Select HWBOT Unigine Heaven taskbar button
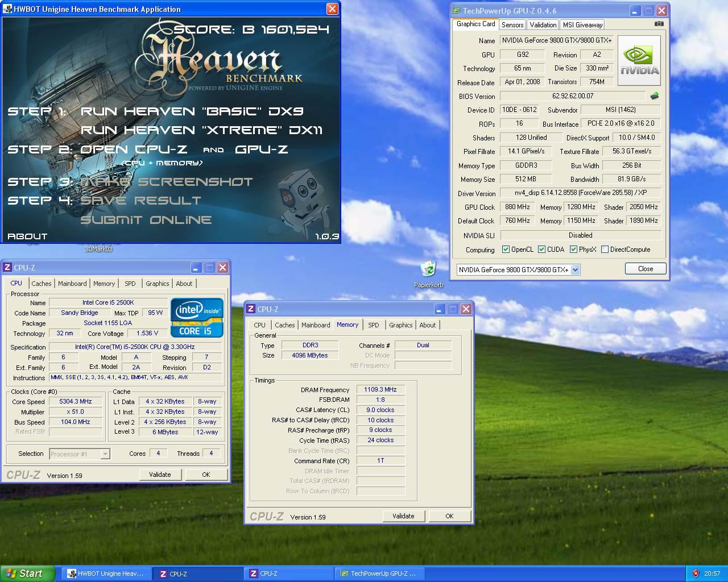 [x=106, y=573]
